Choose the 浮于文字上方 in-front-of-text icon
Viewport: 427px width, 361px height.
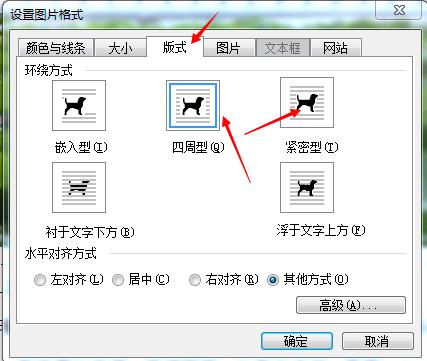tap(307, 187)
